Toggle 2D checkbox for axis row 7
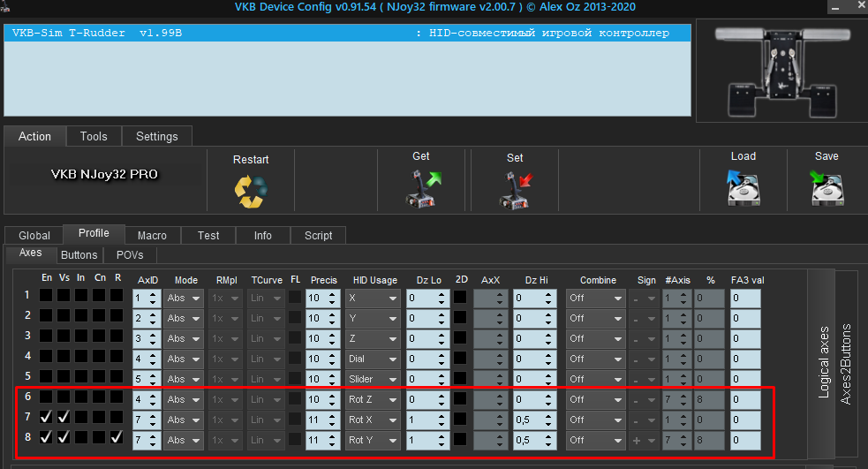 click(460, 420)
